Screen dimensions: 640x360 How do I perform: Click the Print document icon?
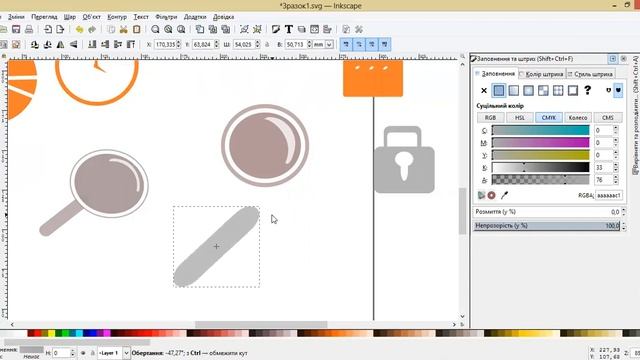click(x=29, y=29)
